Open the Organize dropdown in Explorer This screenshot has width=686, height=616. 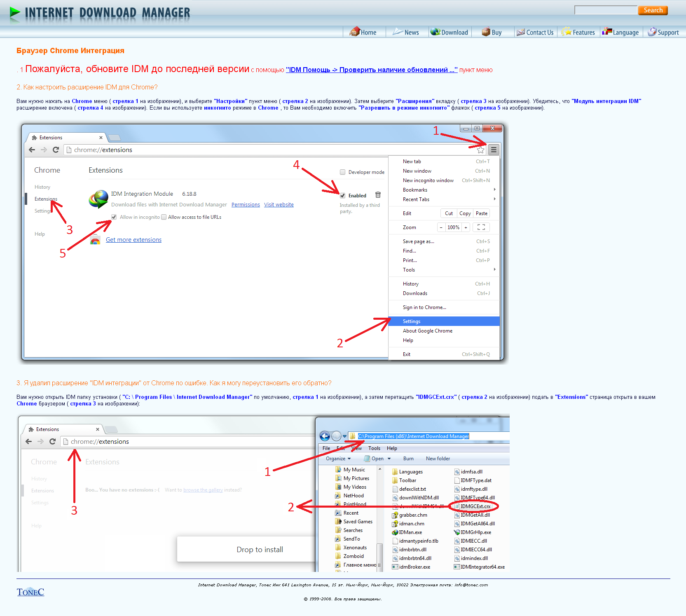(338, 459)
